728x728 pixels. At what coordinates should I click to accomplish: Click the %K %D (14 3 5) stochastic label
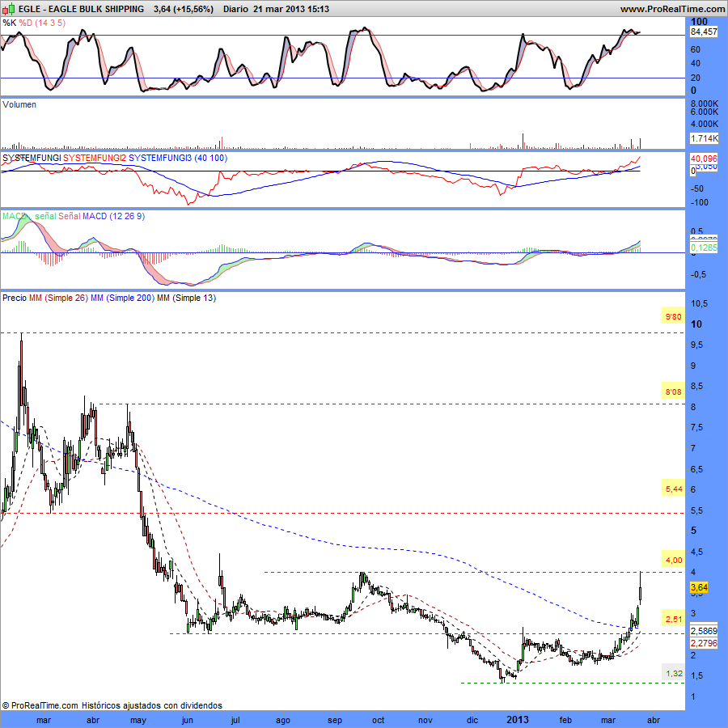34,23
